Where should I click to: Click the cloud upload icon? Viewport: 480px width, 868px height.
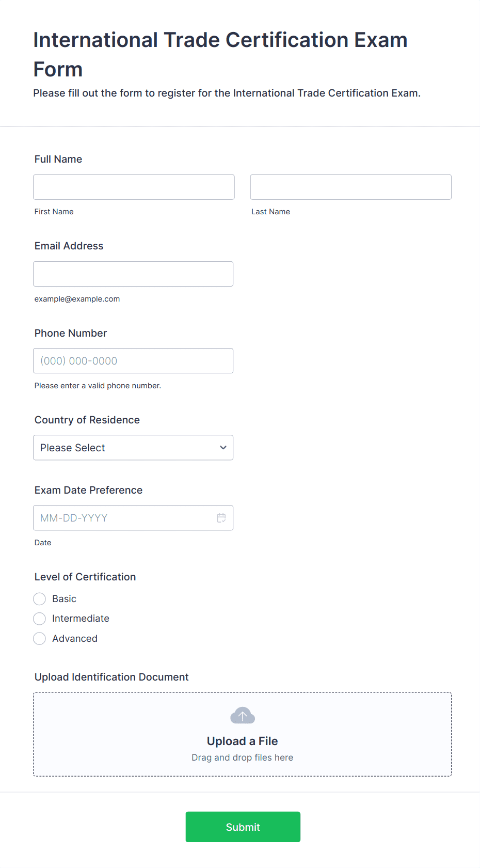(243, 716)
